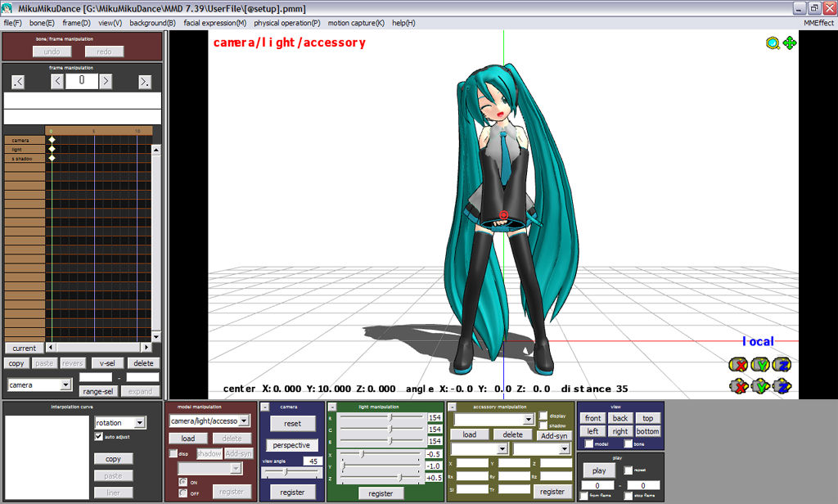This screenshot has height=504, width=838.
Task: Click the perspective button
Action: click(x=291, y=444)
